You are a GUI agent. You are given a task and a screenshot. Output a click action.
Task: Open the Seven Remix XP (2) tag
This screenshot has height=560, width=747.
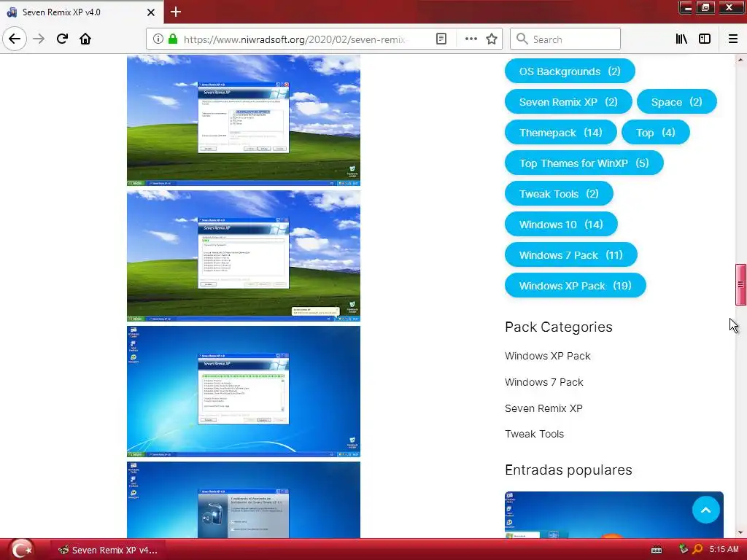568,102
